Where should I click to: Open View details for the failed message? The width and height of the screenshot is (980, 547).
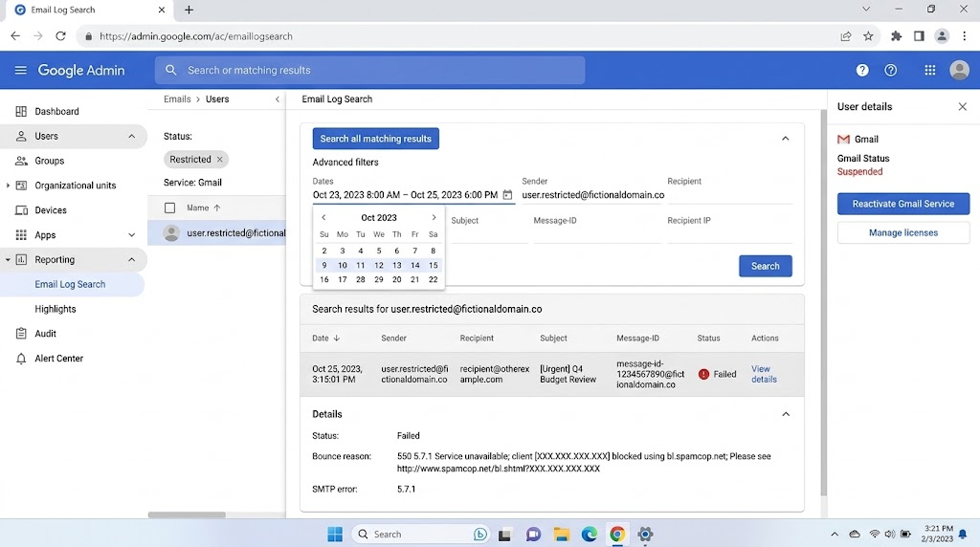(764, 374)
